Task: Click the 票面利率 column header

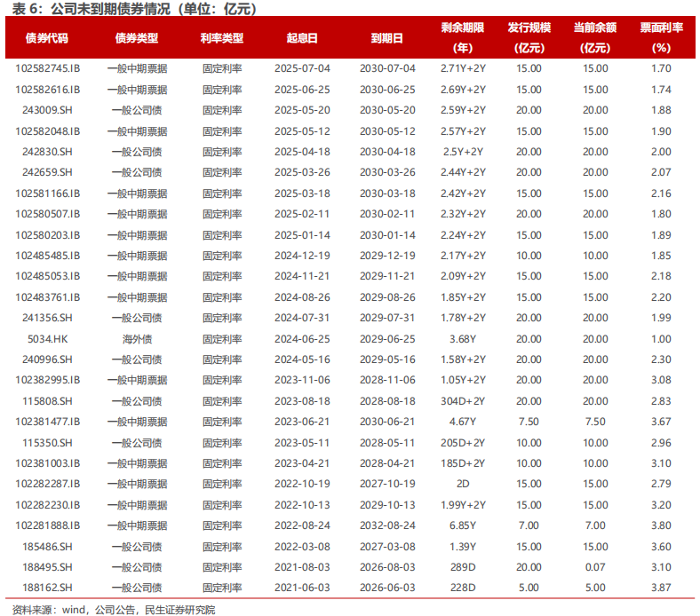Action: click(x=661, y=38)
